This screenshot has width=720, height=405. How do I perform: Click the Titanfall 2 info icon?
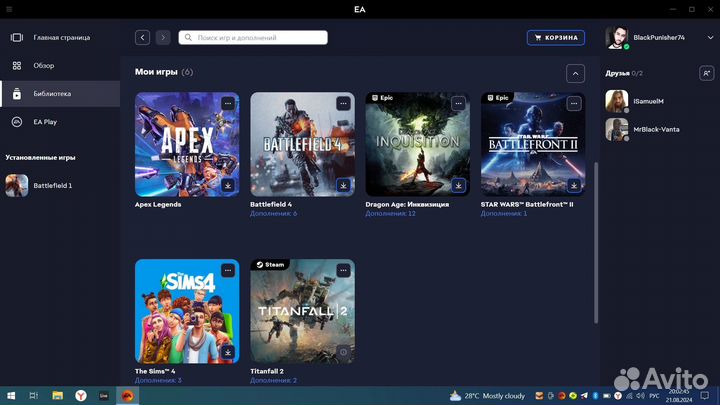(x=343, y=352)
